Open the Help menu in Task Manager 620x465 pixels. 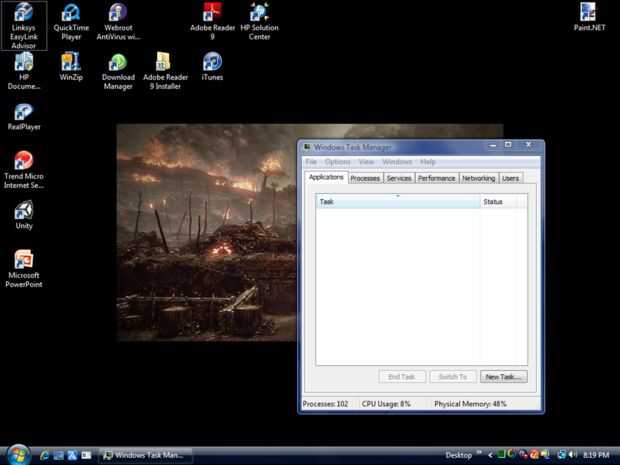pos(427,162)
